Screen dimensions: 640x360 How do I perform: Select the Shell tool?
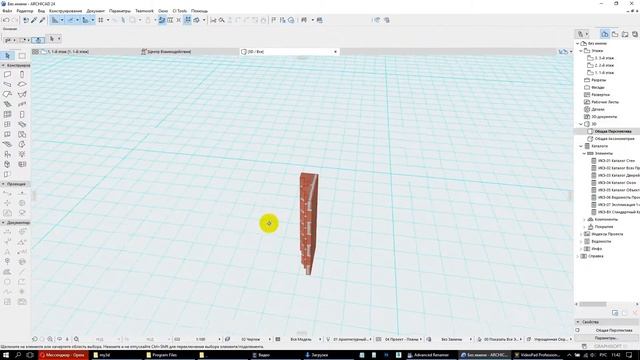22,94
